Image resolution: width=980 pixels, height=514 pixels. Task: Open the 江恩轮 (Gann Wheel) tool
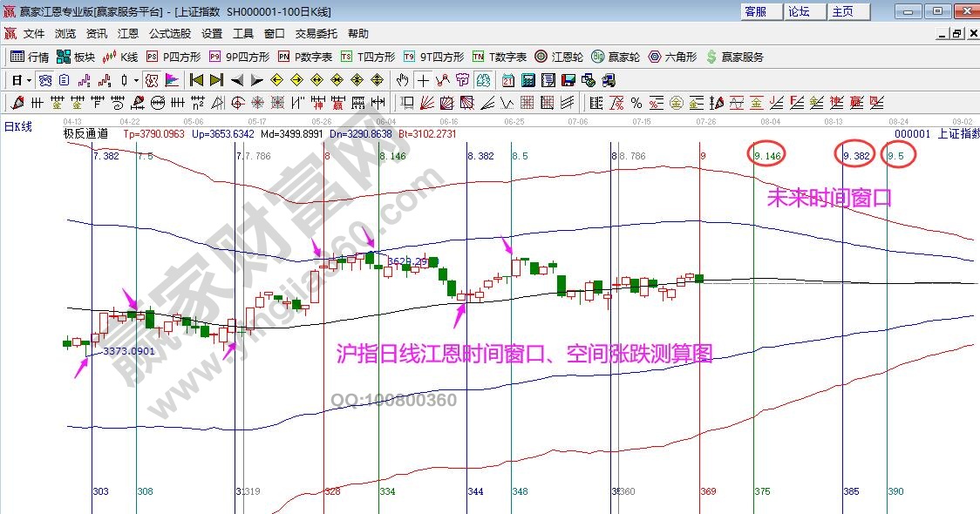(x=555, y=57)
